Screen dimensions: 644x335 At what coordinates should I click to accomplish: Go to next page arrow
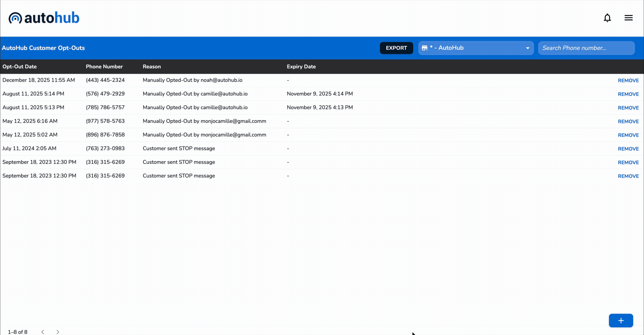(58, 332)
